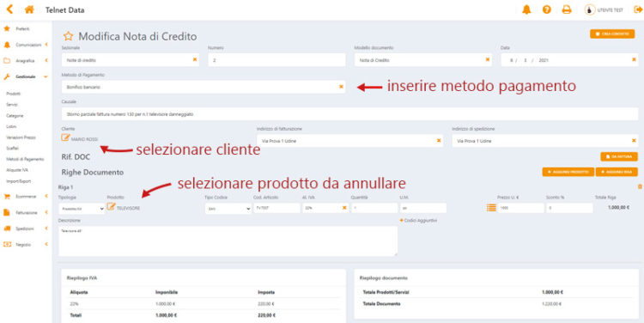Click into the Descrizione text area
644x323 pixels.
pyautogui.click(x=228, y=241)
